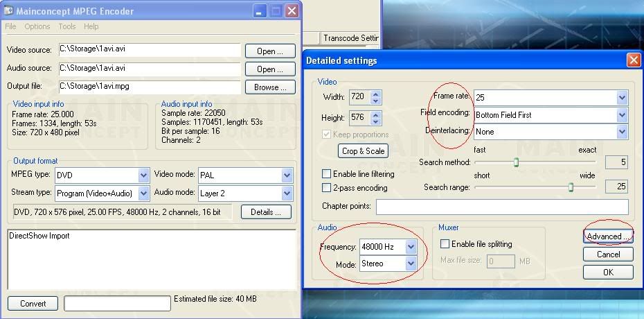Image resolution: width=644 pixels, height=319 pixels.
Task: Click the Details button
Action: pos(266,212)
